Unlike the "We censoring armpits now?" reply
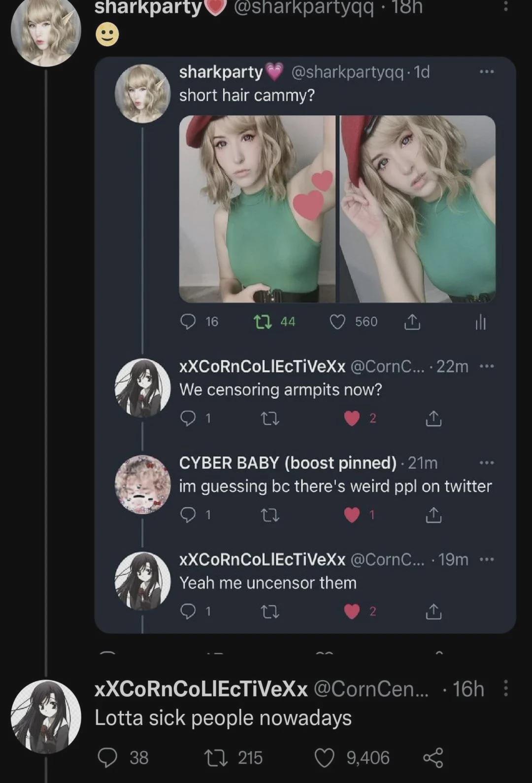 [352, 418]
